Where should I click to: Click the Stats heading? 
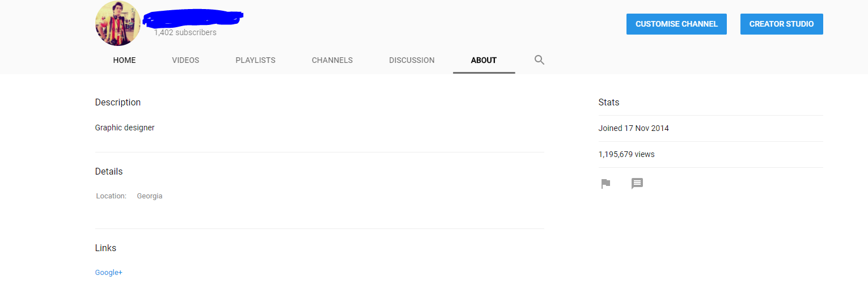coord(609,103)
